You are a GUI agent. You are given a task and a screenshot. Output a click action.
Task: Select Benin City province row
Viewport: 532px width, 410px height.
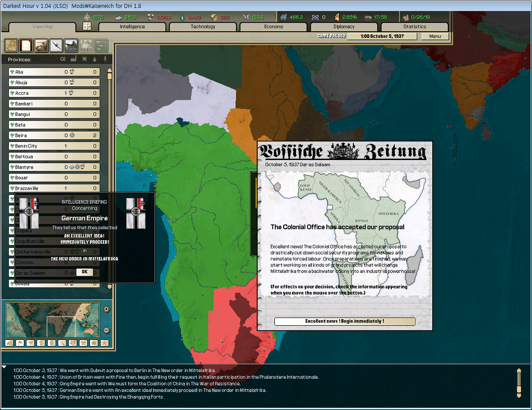(54, 146)
